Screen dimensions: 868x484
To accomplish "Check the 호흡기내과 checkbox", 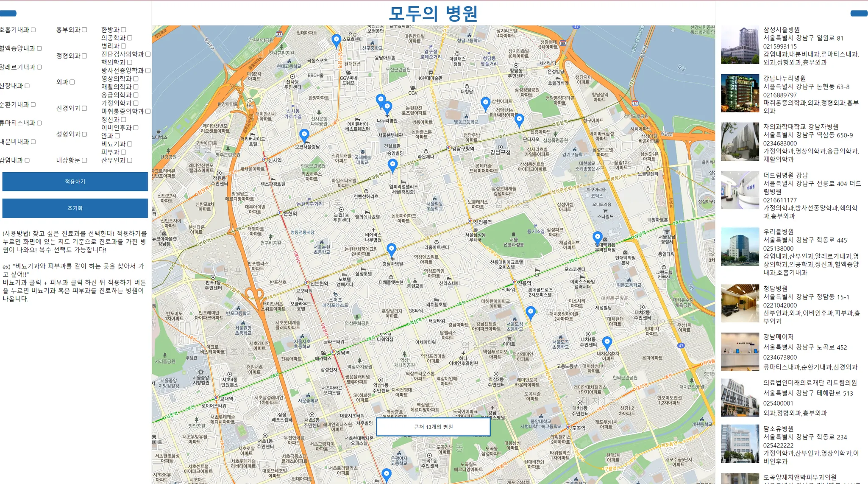I will pos(33,30).
